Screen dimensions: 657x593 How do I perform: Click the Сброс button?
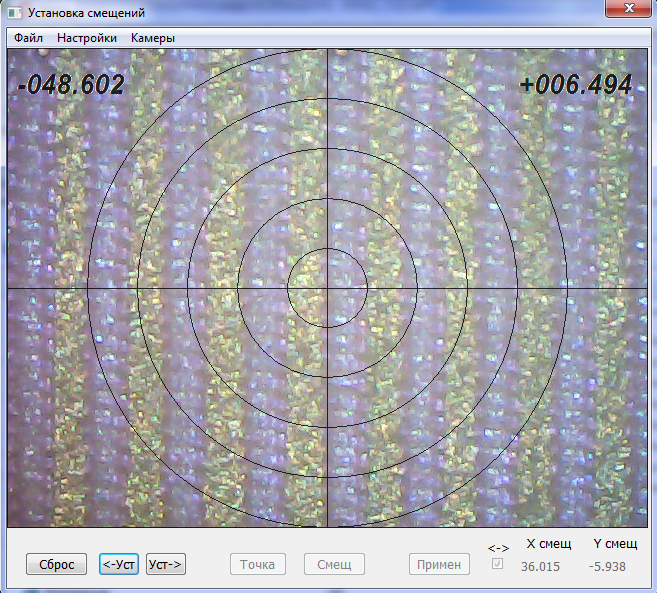[x=57, y=564]
